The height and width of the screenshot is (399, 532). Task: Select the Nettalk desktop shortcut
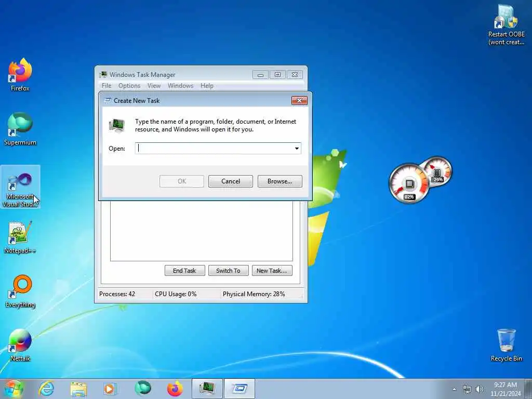coord(20,345)
